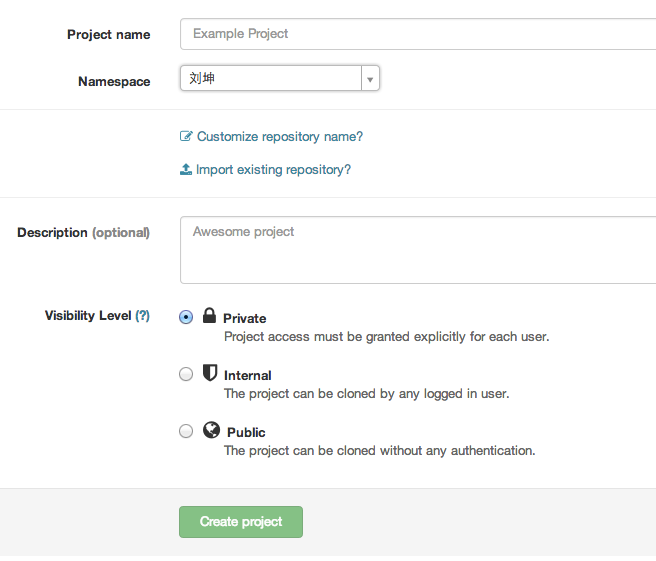Screen dimensions: 656x561
Task: Click the Internal visibility label text
Action: click(x=248, y=376)
